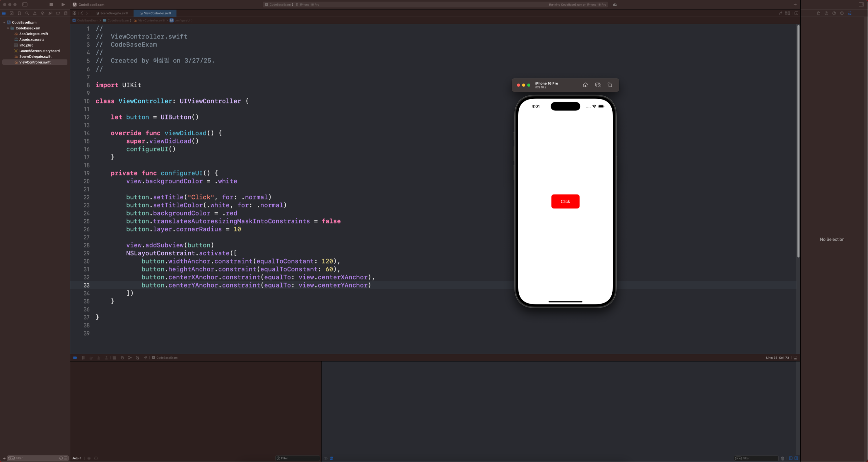This screenshot has width=868, height=462.
Task: Show the Quick Help inspector
Action: pos(834,14)
